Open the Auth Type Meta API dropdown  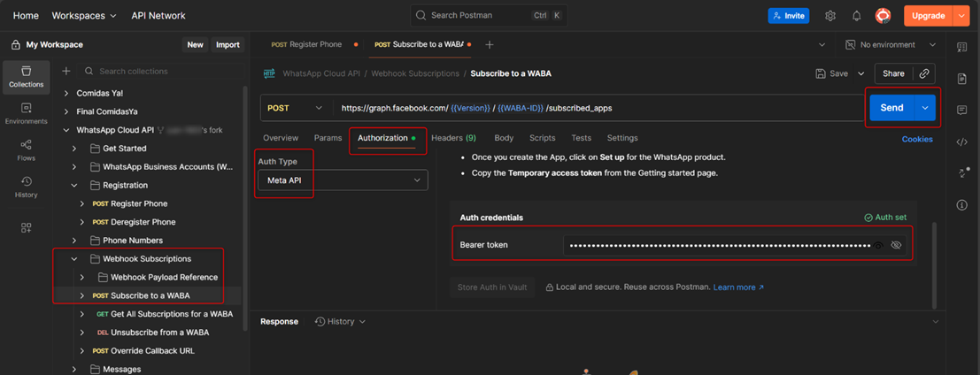point(342,180)
